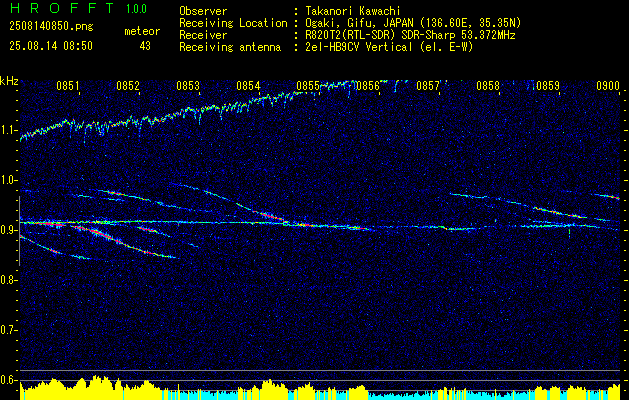
Task: Click the 'Receiver' field label
Action: 203,35
